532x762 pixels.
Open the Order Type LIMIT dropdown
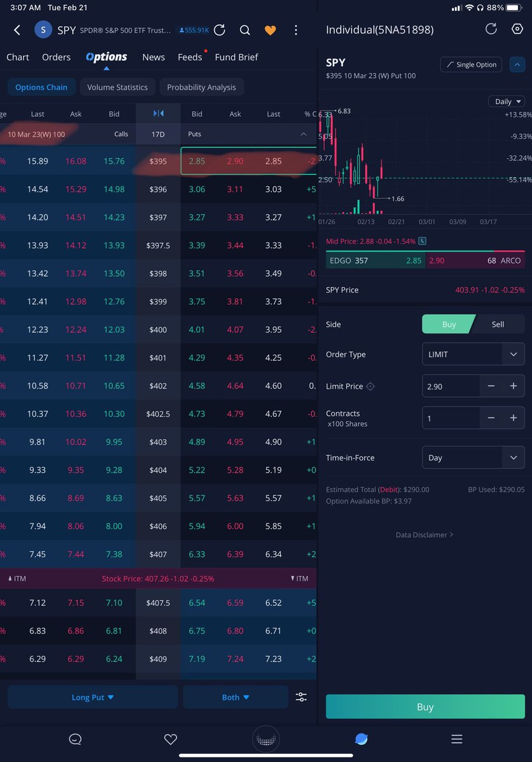[x=474, y=354]
